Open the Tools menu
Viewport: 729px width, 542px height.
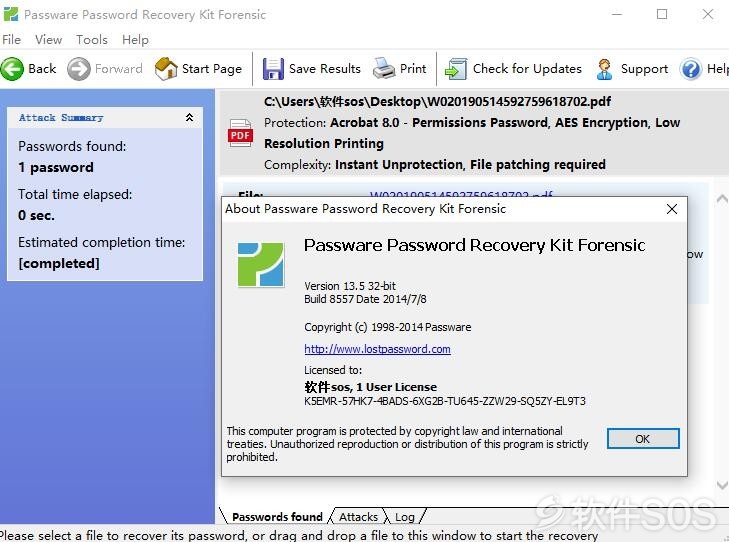tap(92, 40)
